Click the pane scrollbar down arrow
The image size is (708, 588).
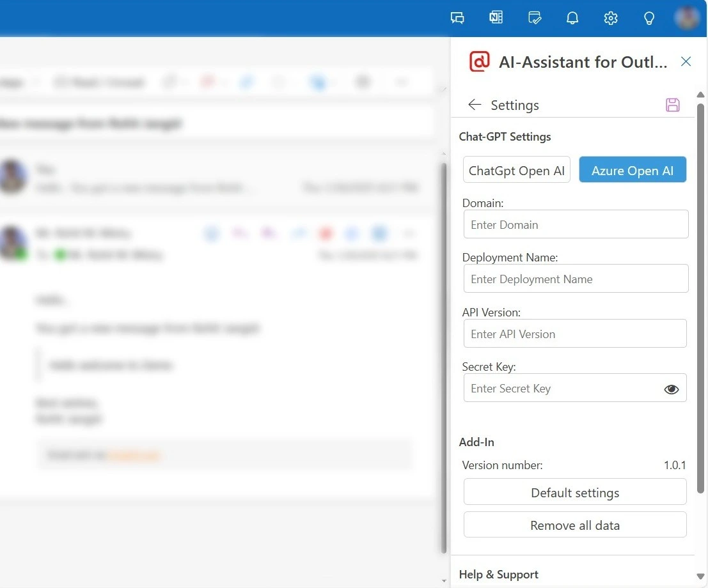tap(700, 576)
